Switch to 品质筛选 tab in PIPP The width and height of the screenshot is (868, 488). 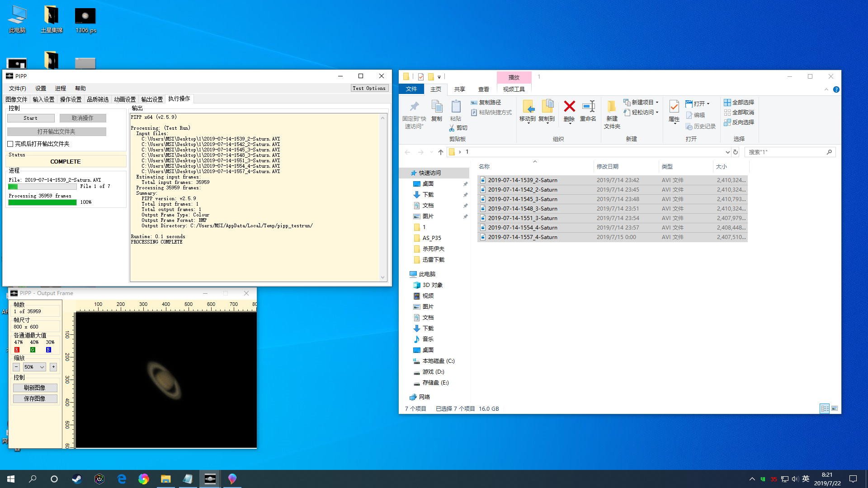98,99
